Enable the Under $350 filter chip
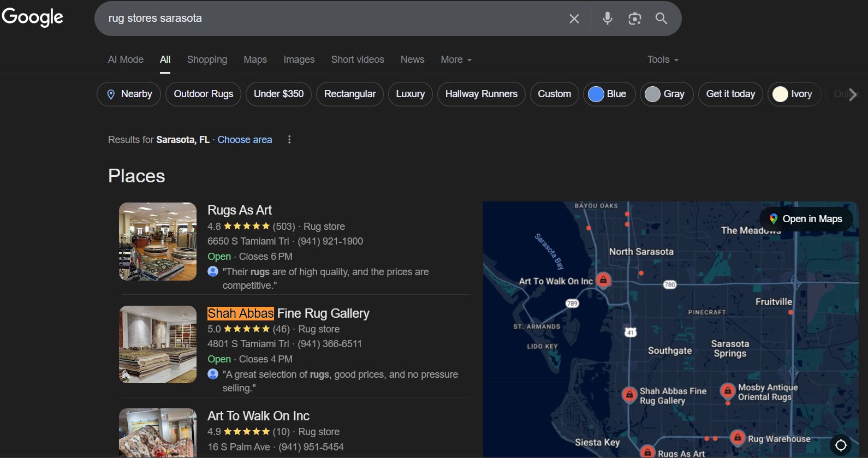 click(x=278, y=94)
